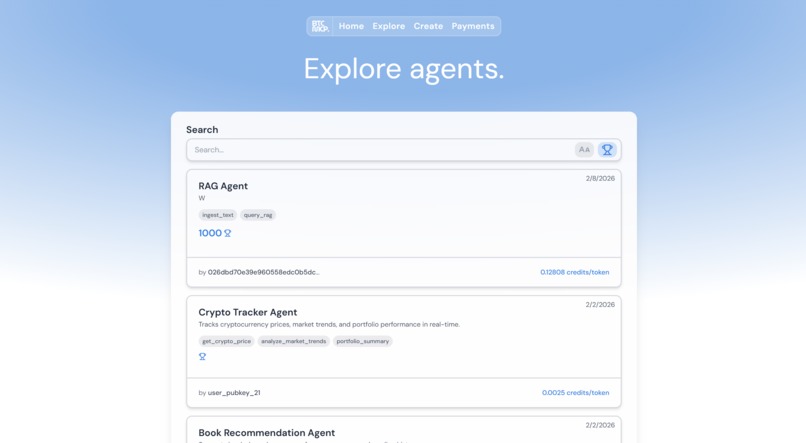Viewport: 806px width, 443px height.
Task: Click the Search label above the input
Action: click(202, 130)
